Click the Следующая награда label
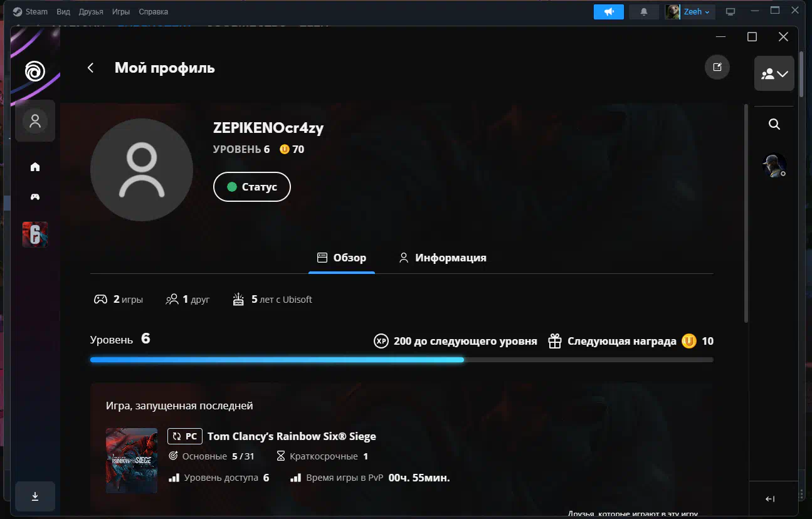Image resolution: width=812 pixels, height=519 pixels. click(622, 342)
